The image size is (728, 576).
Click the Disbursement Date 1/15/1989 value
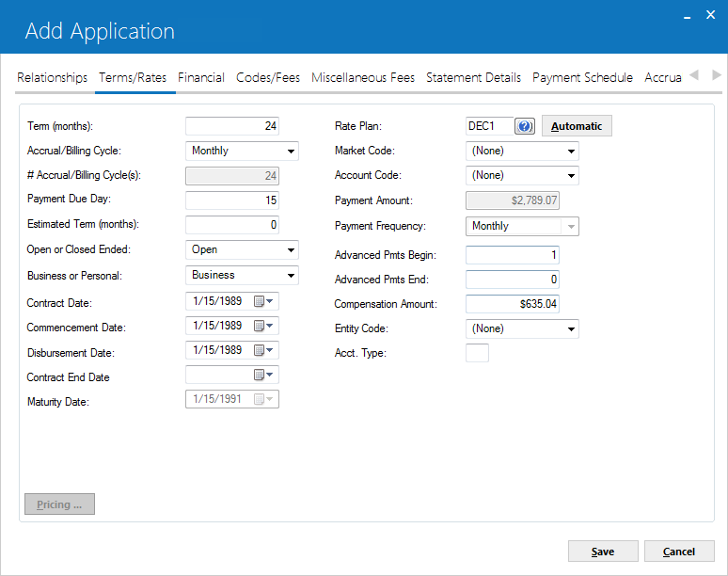(x=218, y=350)
